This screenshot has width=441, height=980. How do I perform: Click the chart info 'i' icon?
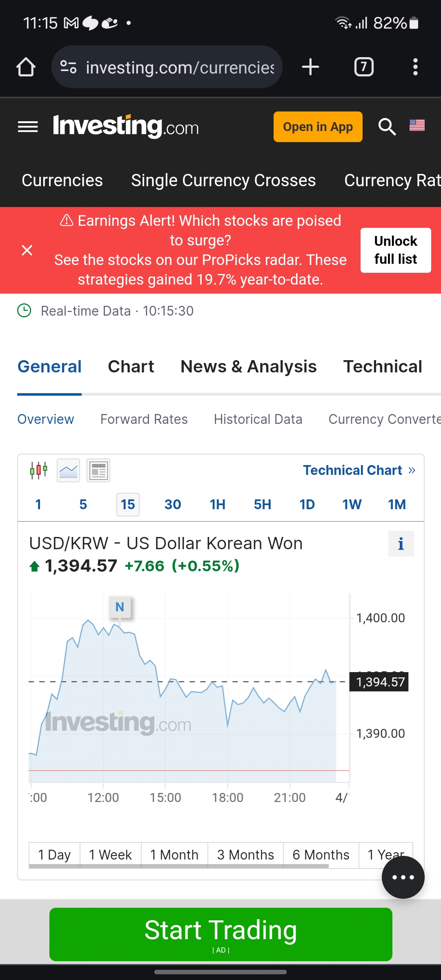tap(401, 544)
